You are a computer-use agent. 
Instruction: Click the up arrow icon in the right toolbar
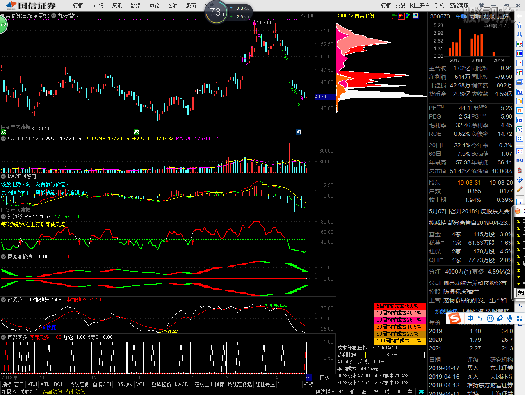[x=520, y=25]
